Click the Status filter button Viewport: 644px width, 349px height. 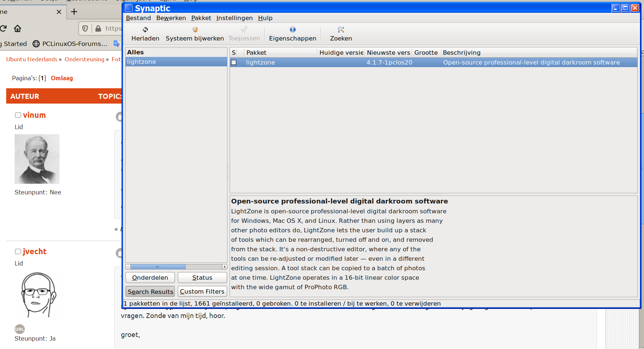(202, 278)
